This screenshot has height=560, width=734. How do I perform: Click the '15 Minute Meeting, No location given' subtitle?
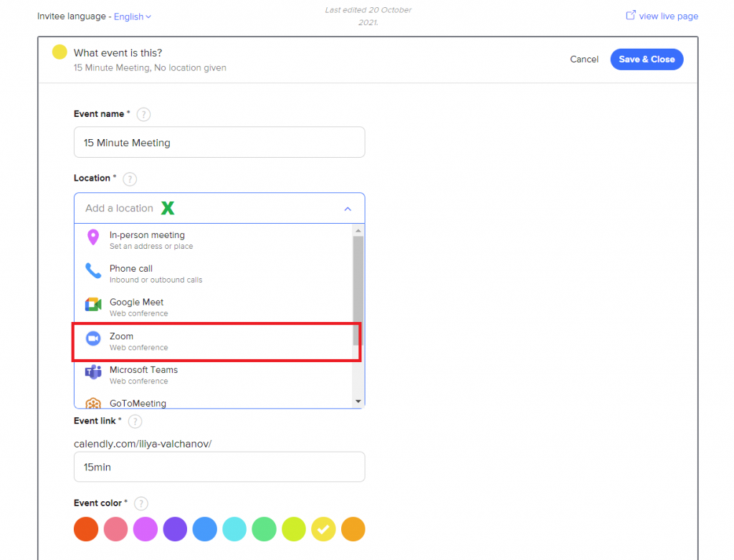150,68
